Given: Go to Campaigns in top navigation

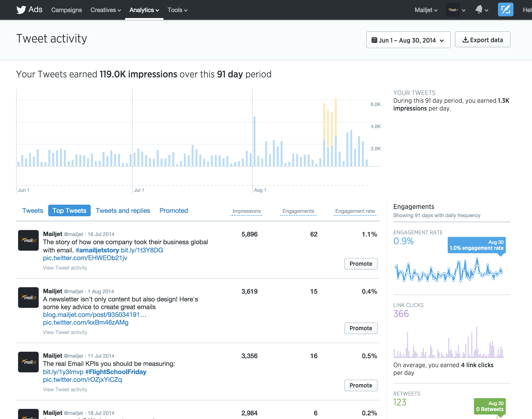Looking at the screenshot, I should [66, 10].
